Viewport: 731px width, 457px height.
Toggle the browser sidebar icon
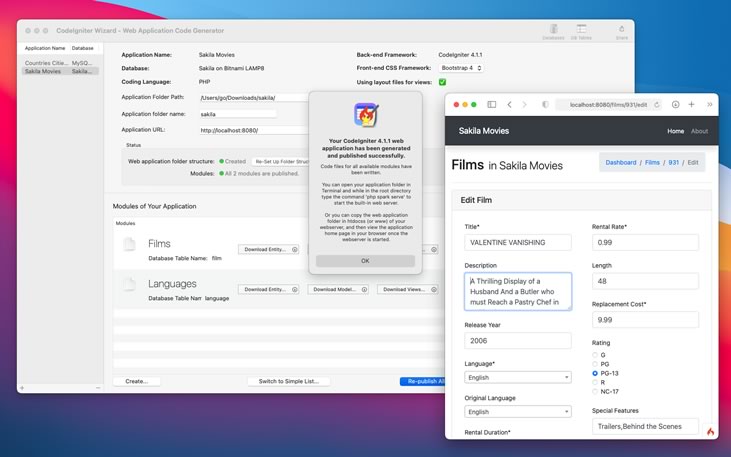click(x=491, y=104)
